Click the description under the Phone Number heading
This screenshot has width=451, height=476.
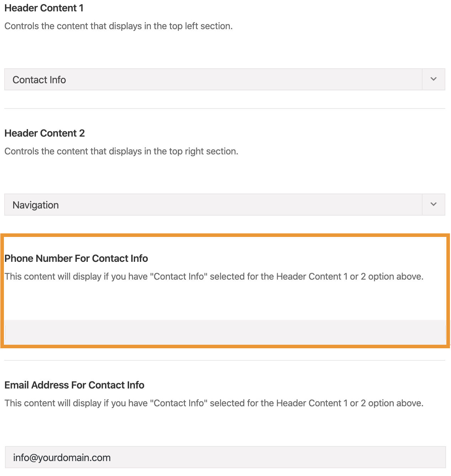tap(214, 276)
